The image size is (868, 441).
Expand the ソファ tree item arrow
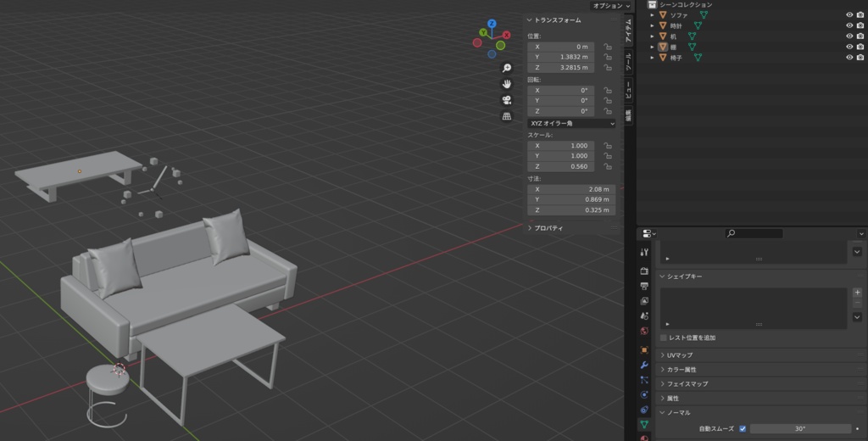coord(653,15)
